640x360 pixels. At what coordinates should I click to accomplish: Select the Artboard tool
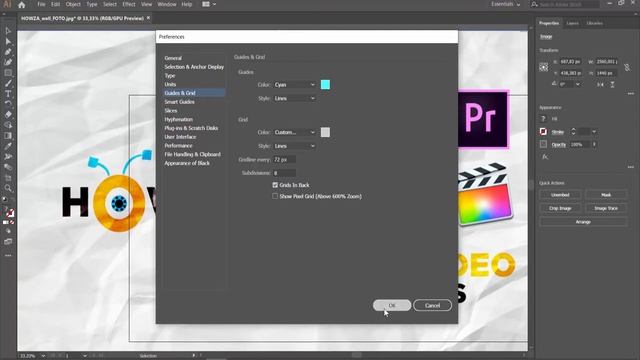point(8,178)
